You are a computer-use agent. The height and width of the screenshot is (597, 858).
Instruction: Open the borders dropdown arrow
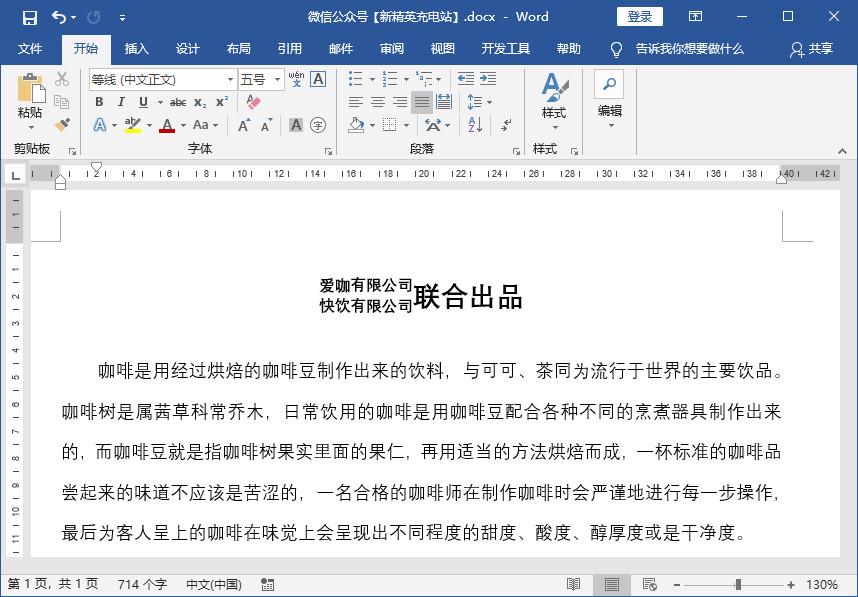coord(407,125)
